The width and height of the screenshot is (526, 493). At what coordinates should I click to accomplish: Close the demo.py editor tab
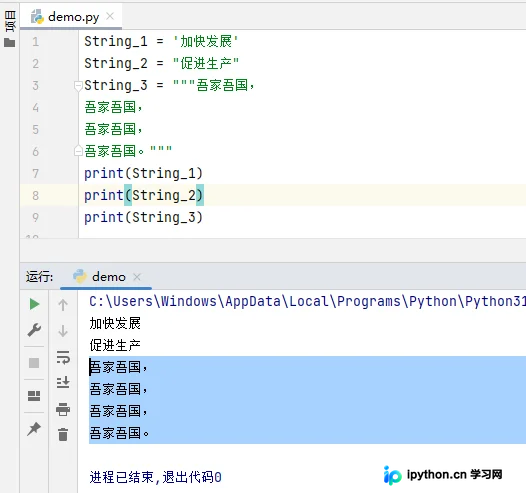[110, 16]
